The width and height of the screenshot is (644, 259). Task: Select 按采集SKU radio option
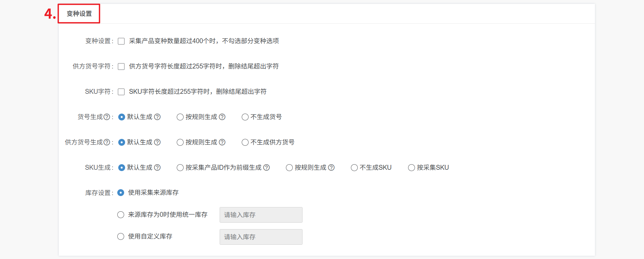(x=411, y=168)
